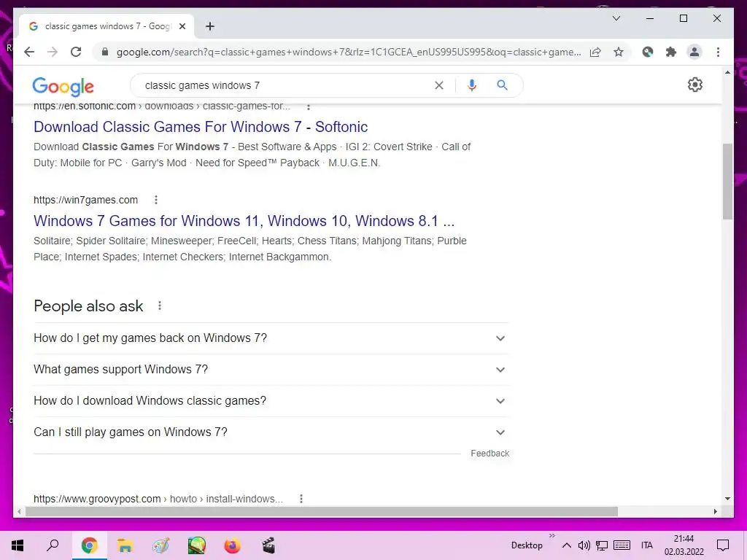Focus the Google search text field
The image size is (747, 560).
(286, 85)
